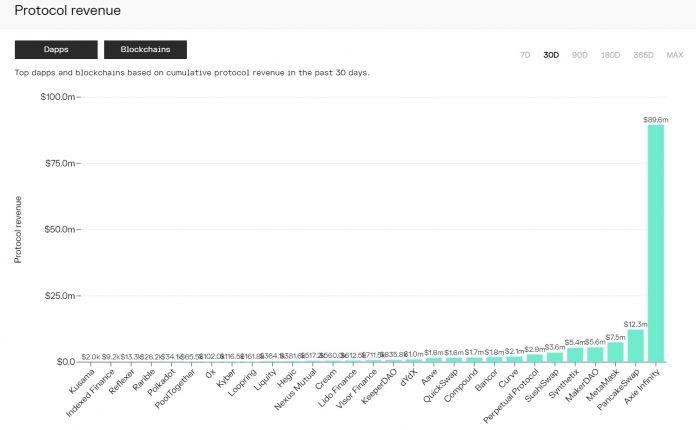Image resolution: width=696 pixels, height=430 pixels.
Task: Click the Protocol revenue page heading
Action: click(68, 11)
